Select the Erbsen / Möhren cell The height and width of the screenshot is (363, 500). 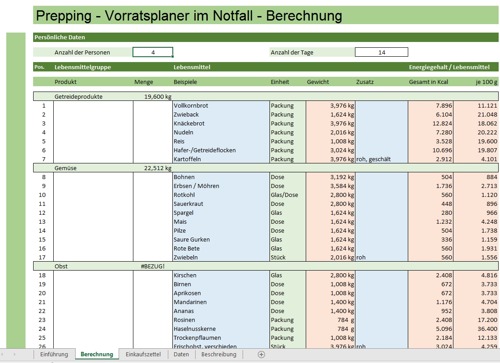tap(221, 186)
